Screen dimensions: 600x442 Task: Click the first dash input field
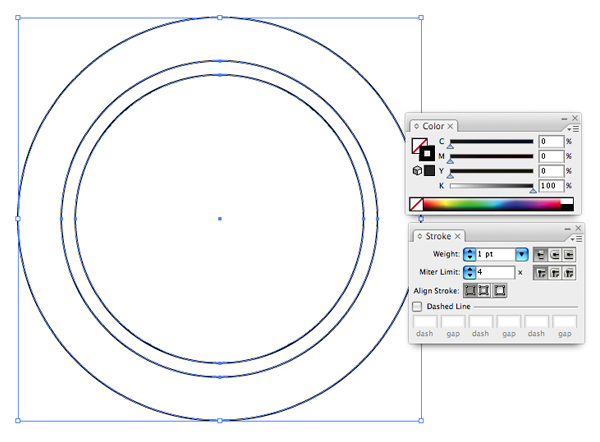pyautogui.click(x=425, y=321)
